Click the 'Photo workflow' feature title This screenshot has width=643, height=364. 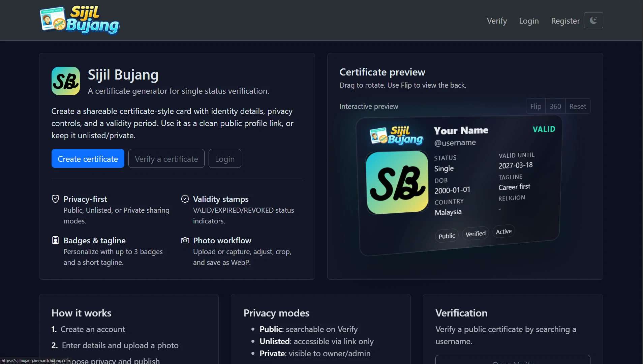coord(222,240)
